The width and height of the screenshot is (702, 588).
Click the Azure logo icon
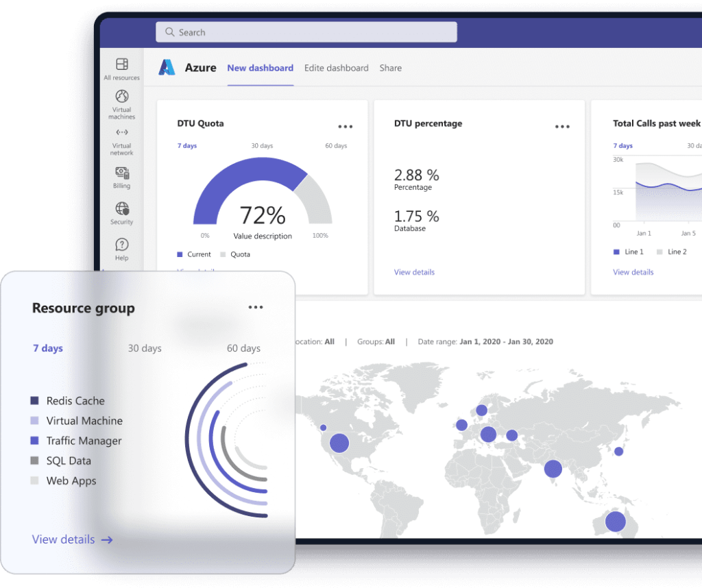[x=167, y=68]
